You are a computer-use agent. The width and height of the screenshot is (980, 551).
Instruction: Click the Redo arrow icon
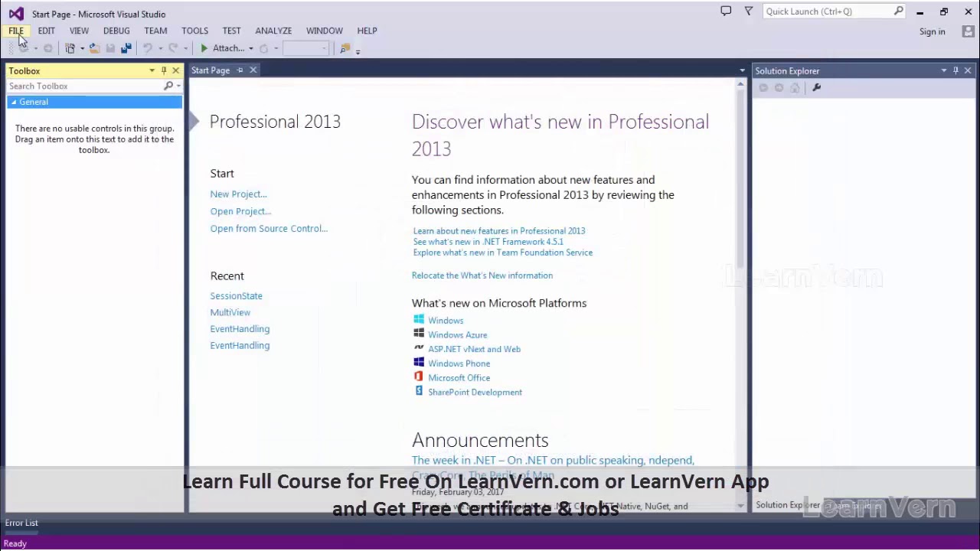coord(173,48)
